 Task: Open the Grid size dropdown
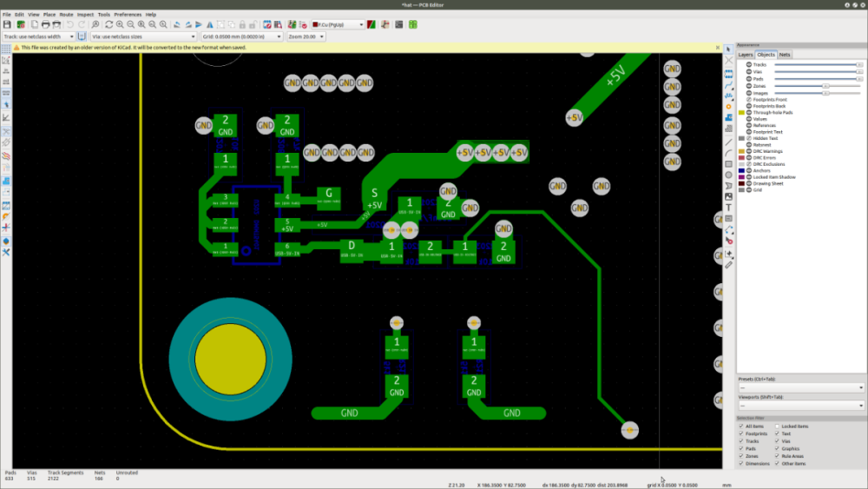coord(241,36)
